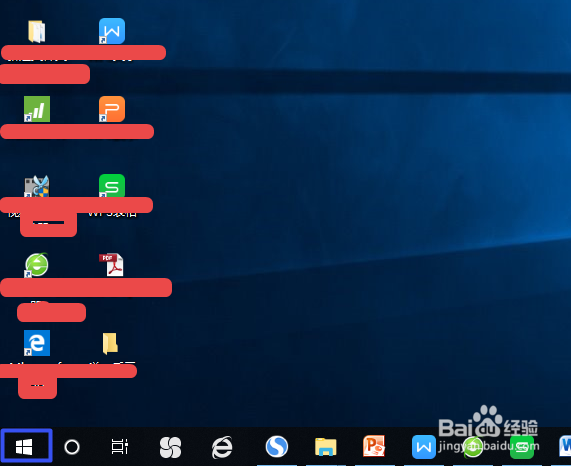This screenshot has width=571, height=466.
Task: Open WPS Spreadsheets from the taskbar
Action: coord(522,447)
